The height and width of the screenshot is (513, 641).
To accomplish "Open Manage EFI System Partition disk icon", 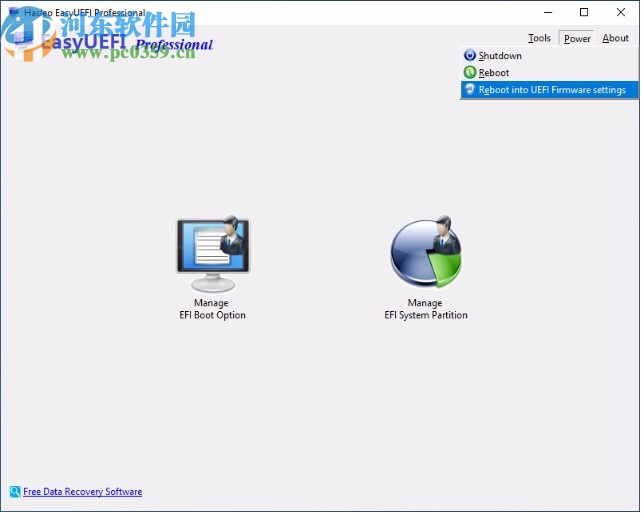I will click(426, 251).
